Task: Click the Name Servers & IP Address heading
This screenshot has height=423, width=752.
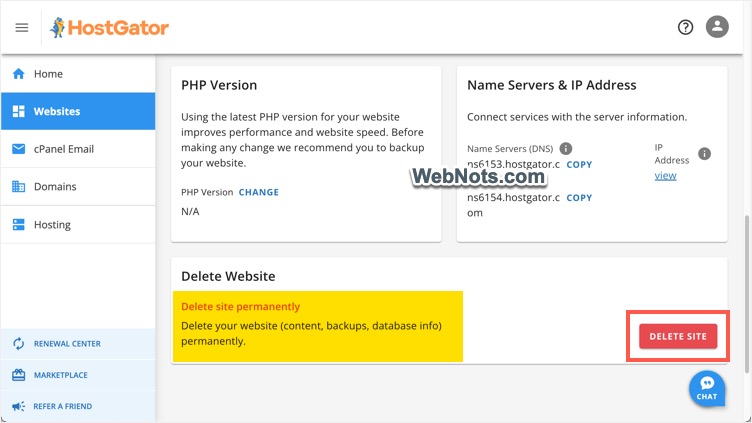Action: click(552, 85)
